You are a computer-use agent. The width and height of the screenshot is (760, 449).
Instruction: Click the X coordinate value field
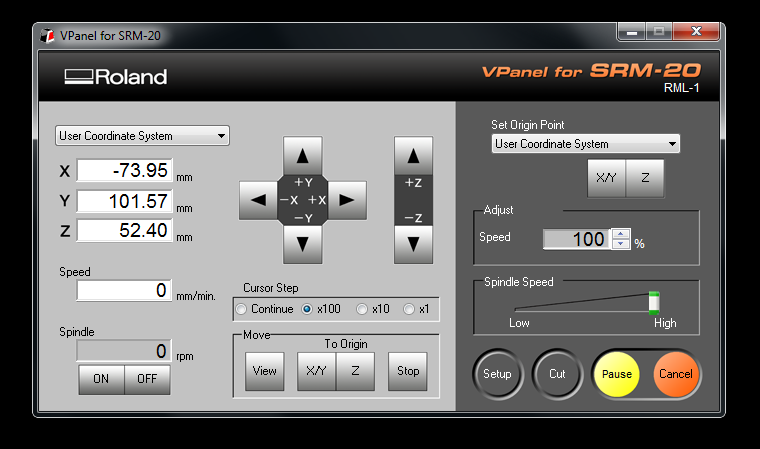click(x=125, y=170)
